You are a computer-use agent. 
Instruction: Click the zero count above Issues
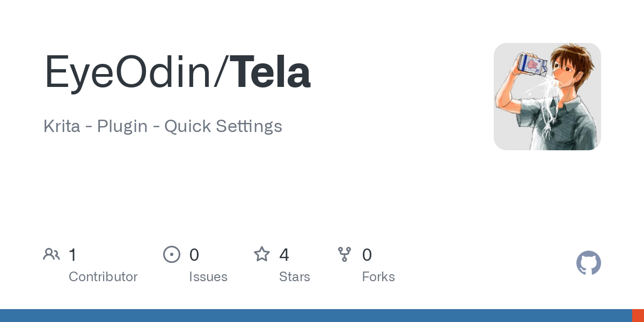tap(194, 255)
